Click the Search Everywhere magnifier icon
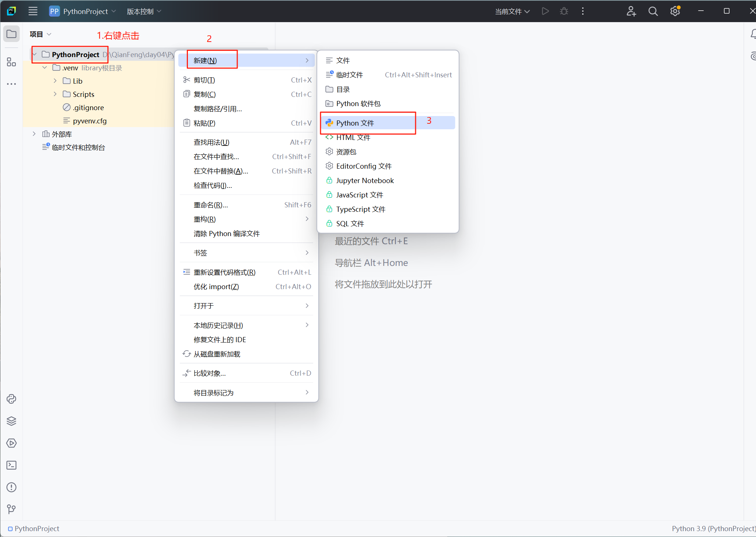 [x=653, y=11]
